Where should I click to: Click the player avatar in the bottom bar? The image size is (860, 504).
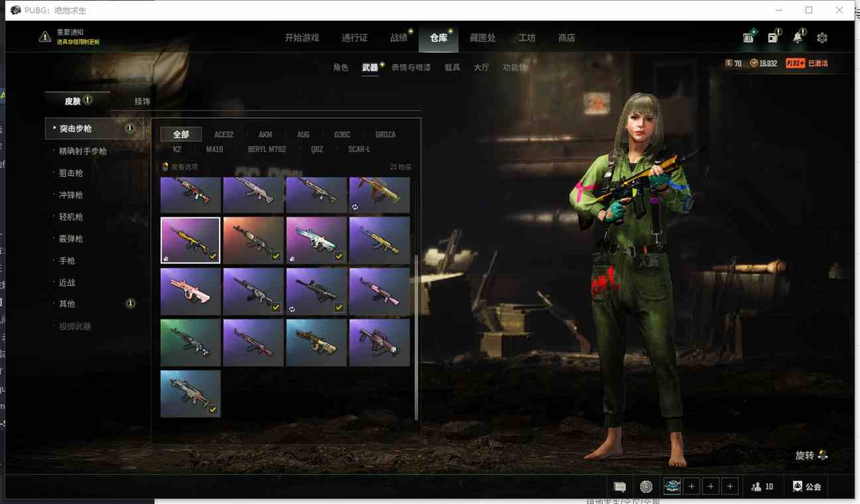(672, 486)
